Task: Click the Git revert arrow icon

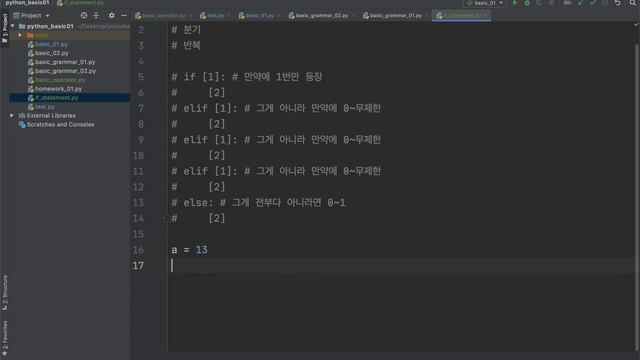Action: (x=618, y=3)
